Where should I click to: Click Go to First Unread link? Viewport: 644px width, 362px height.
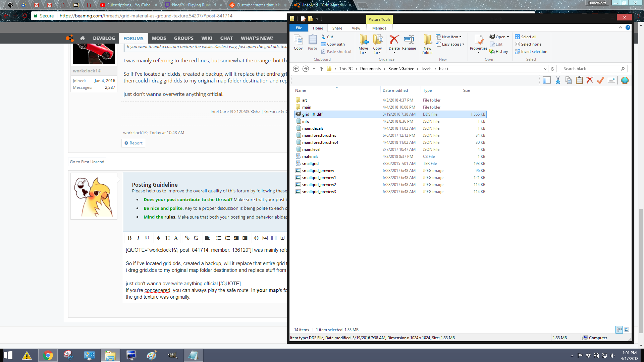[x=87, y=162]
